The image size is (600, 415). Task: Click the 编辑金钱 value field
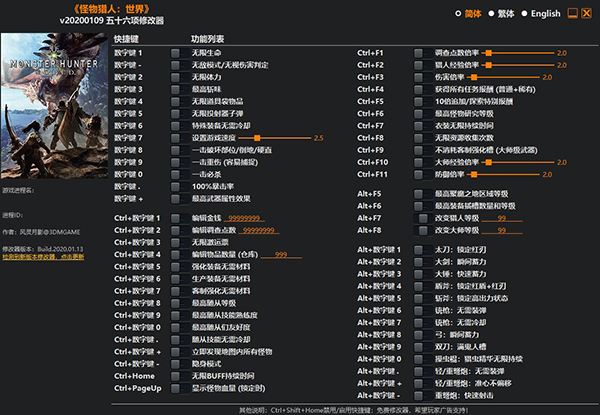[x=243, y=217]
